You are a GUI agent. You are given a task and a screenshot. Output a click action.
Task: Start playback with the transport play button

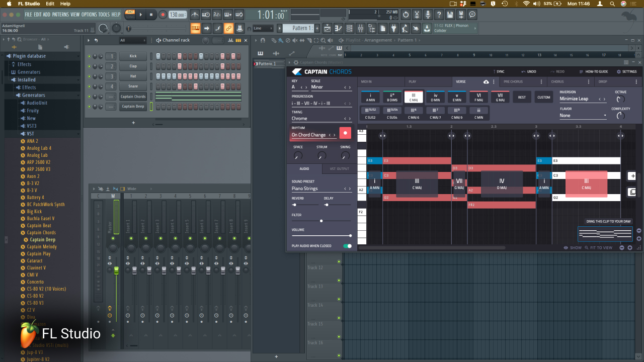coord(141,15)
